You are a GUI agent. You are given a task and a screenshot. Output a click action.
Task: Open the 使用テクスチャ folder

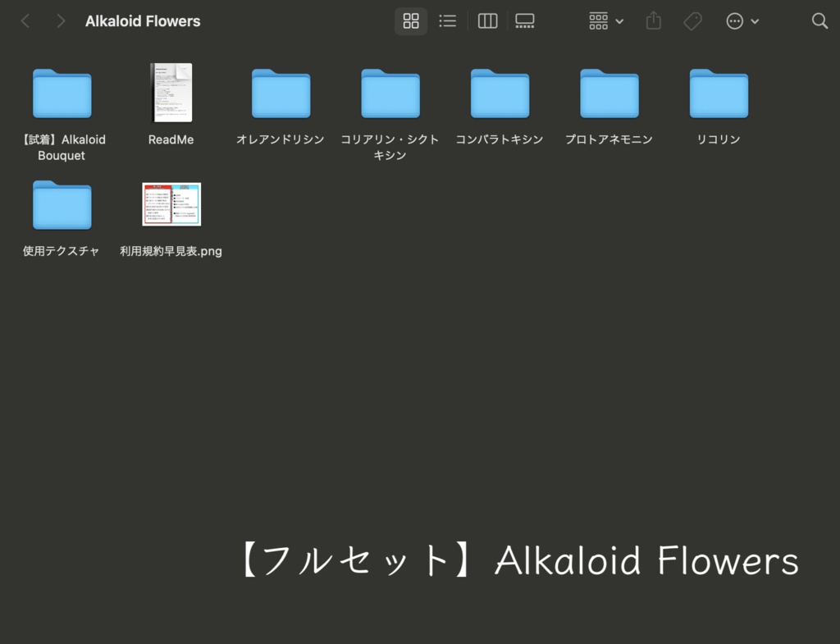click(x=62, y=204)
